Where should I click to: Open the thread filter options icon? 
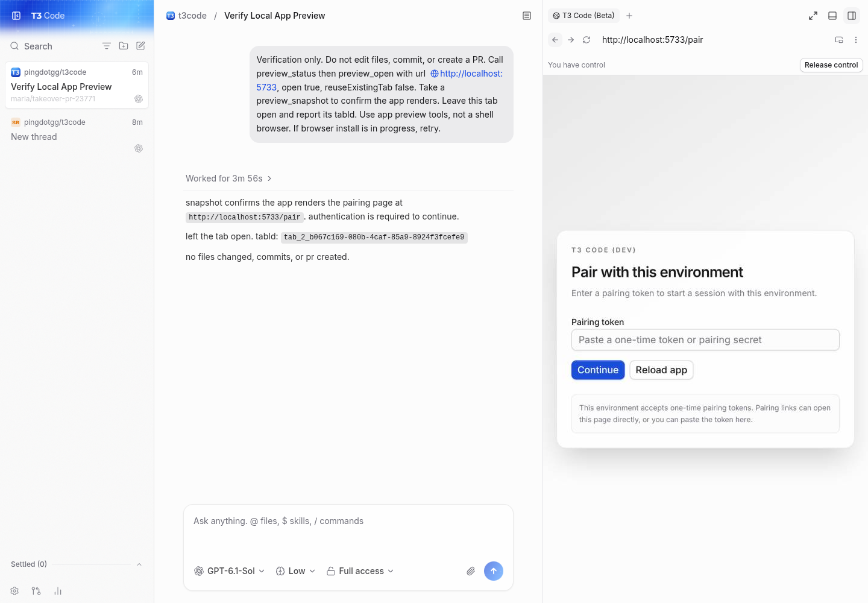(107, 46)
